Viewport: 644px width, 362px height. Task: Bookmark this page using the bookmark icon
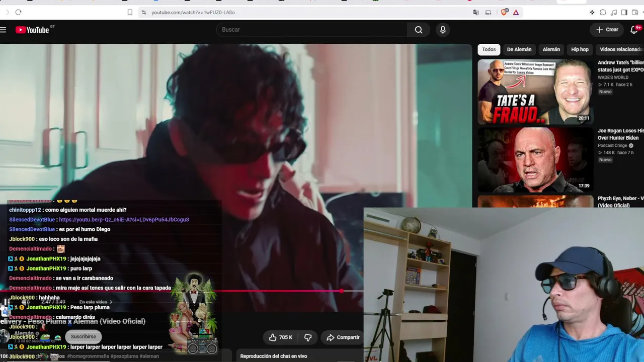[x=130, y=12]
